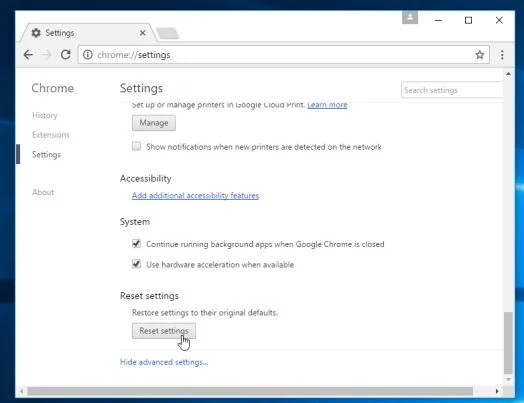The image size is (524, 403).
Task: Click the 'Restore settings to their original defaults' text
Action: click(205, 313)
